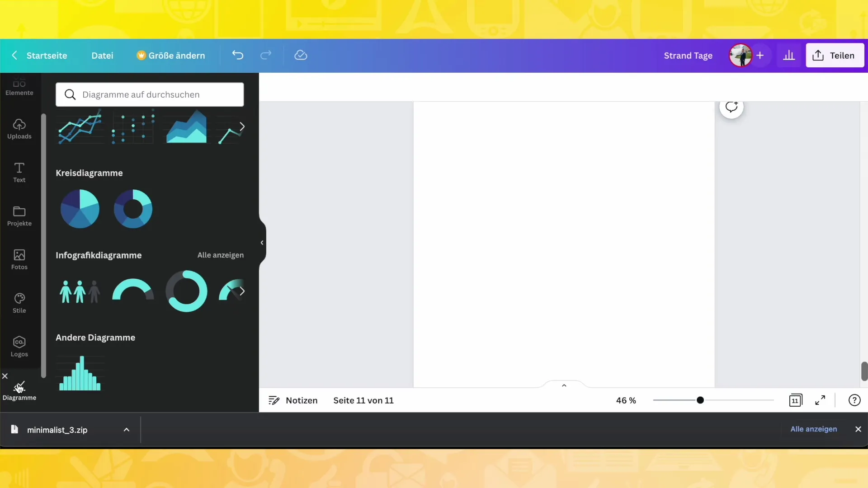The width and height of the screenshot is (868, 488).
Task: Open the grid view page icon
Action: (x=795, y=400)
